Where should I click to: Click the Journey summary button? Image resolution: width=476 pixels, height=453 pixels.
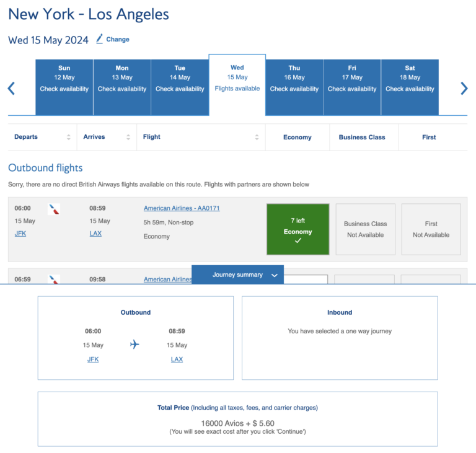[x=238, y=275]
